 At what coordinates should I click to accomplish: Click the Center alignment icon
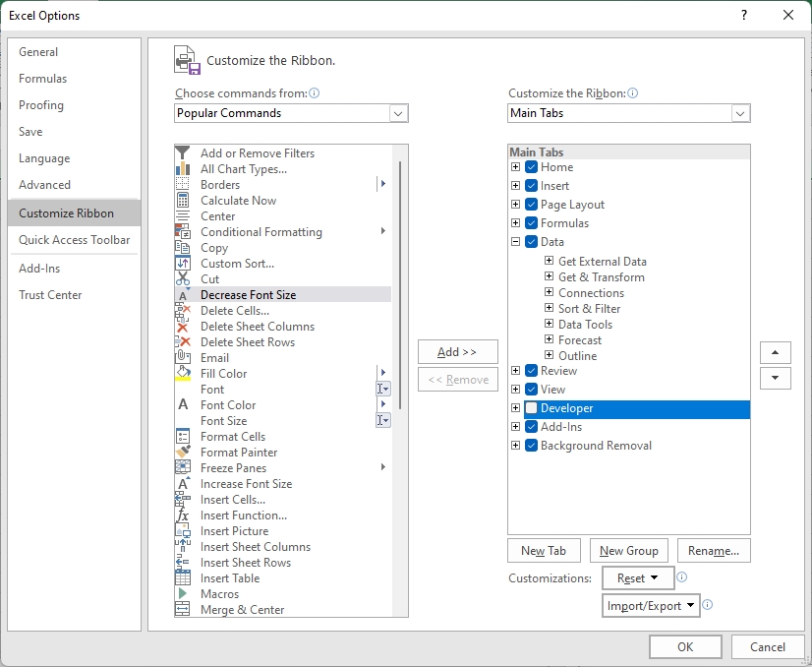182,216
